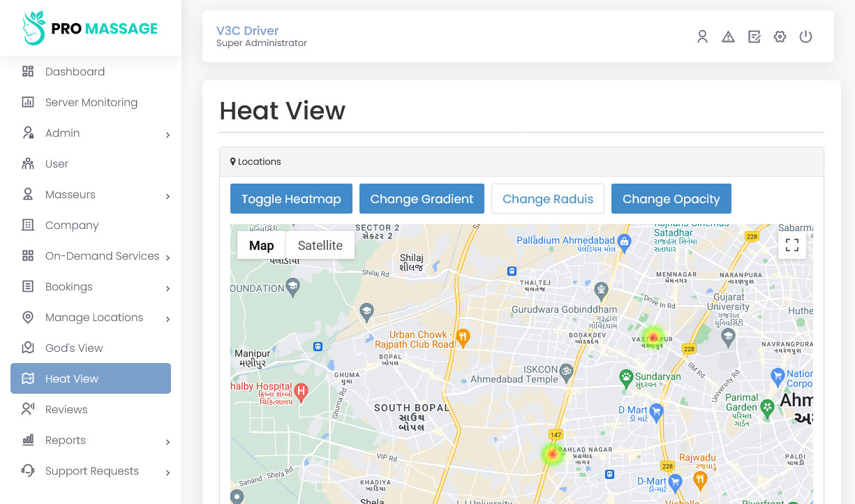855x504 pixels.
Task: Click the Change Gradient button
Action: 422,199
